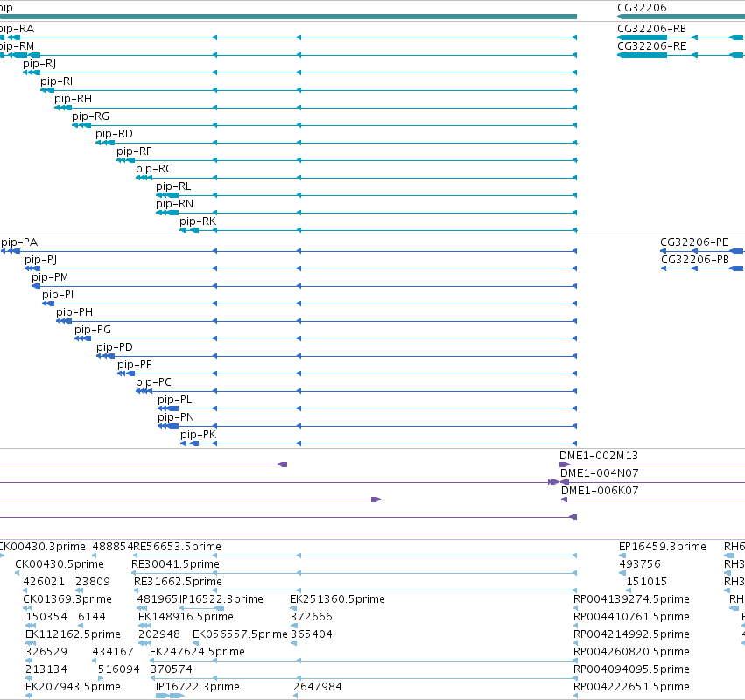The width and height of the screenshot is (745, 700).
Task: Select pip-RD transcript label
Action: (114, 134)
